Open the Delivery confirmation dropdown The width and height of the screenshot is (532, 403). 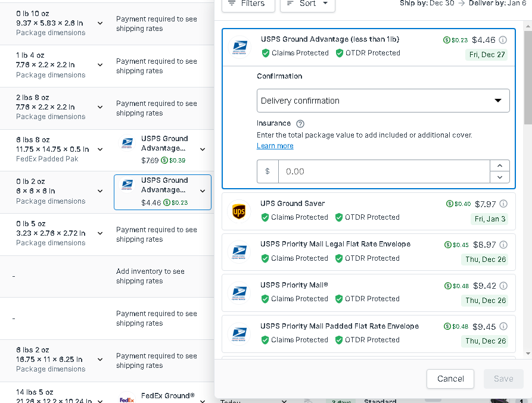[383, 101]
